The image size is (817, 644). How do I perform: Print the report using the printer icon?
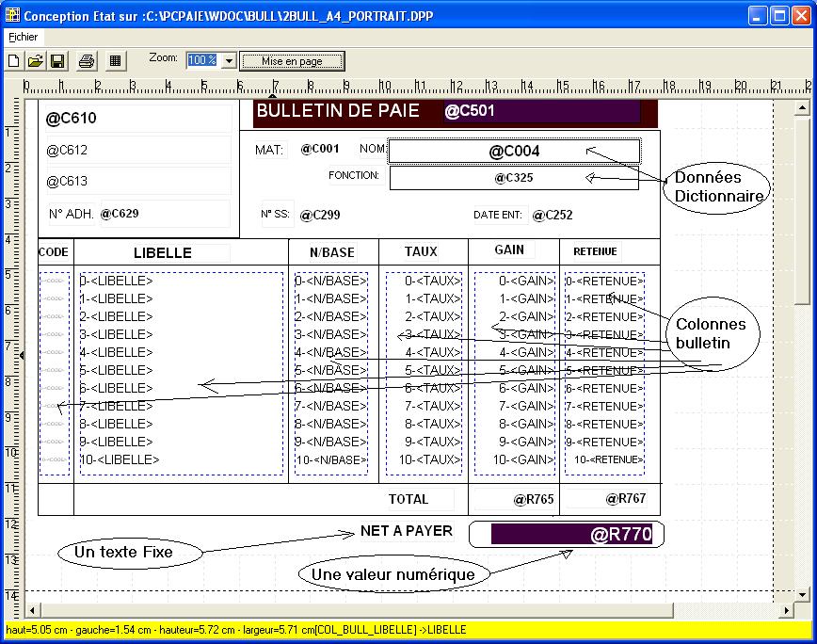click(x=87, y=61)
